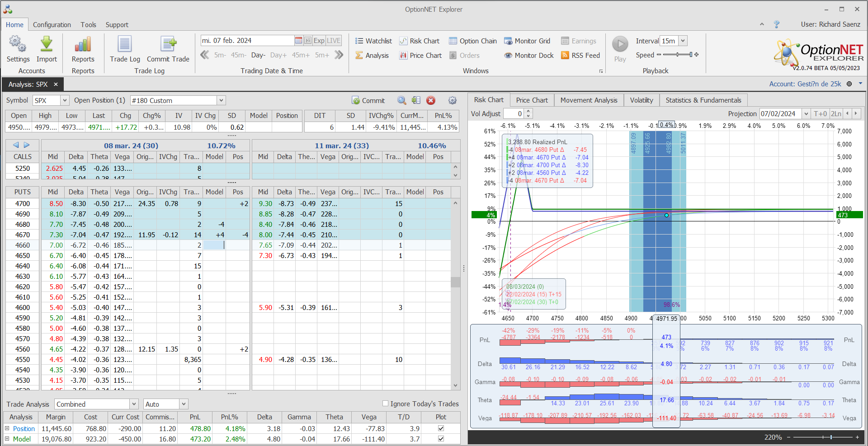Viewport: 868px width, 446px height.
Task: Toggle the Model row Plot checkbox
Action: 441,439
